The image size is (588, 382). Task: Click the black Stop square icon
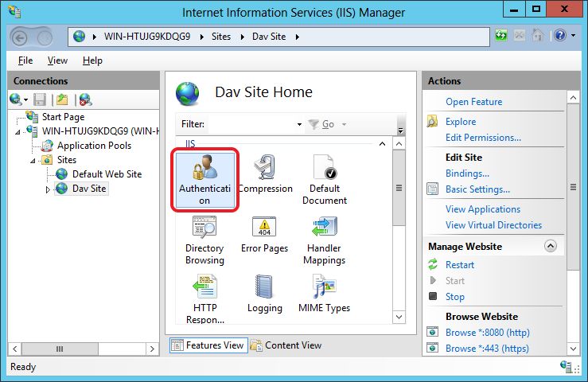point(433,296)
